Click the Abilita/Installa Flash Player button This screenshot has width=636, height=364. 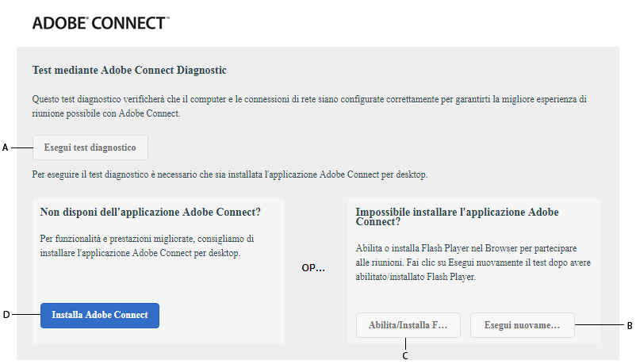(x=408, y=325)
